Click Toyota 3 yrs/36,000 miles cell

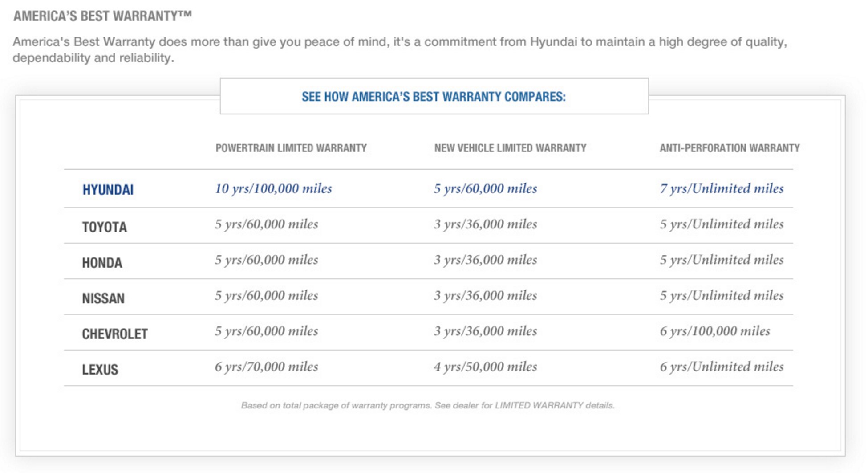click(485, 224)
